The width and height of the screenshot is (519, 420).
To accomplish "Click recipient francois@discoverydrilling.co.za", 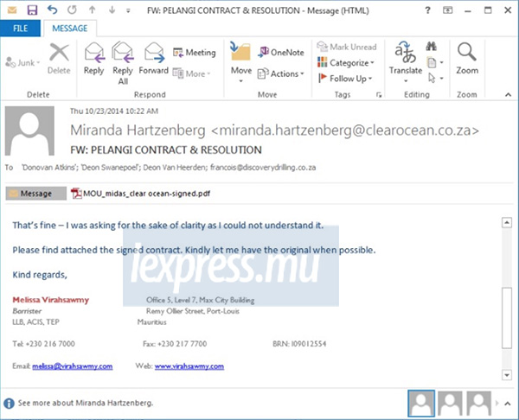I will coord(263,168).
